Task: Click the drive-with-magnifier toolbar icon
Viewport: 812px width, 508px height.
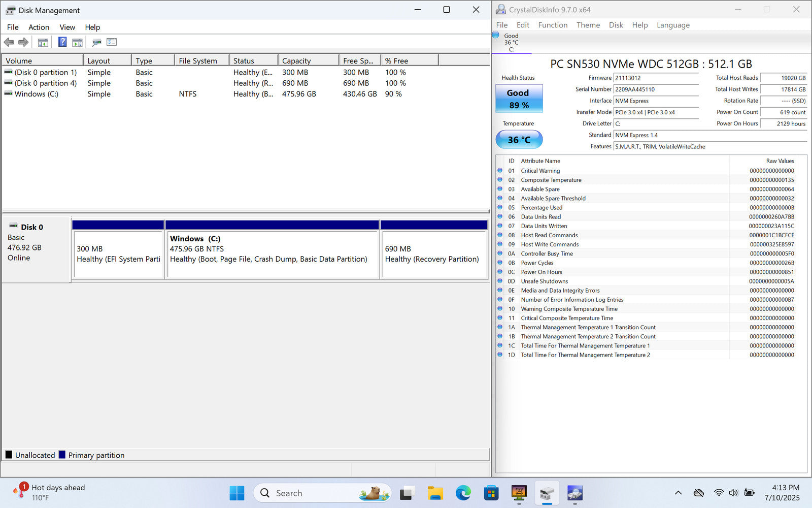Action: click(96, 42)
